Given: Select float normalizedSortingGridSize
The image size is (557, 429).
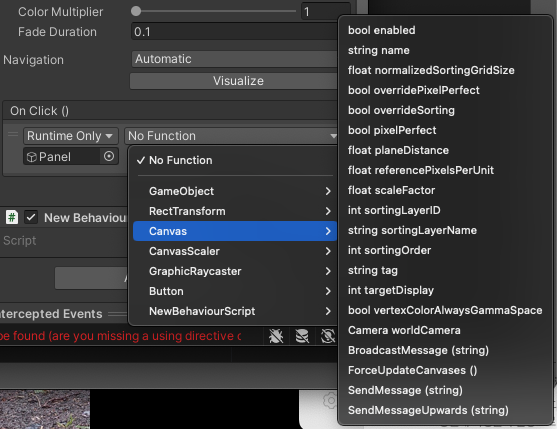Looking at the screenshot, I should click(x=445, y=70).
